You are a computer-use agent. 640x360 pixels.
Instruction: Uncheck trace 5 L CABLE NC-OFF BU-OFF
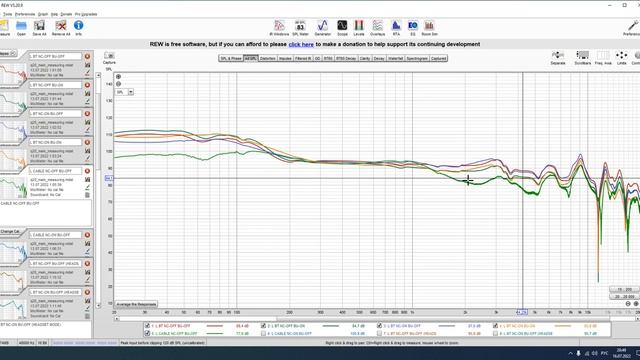click(147, 333)
